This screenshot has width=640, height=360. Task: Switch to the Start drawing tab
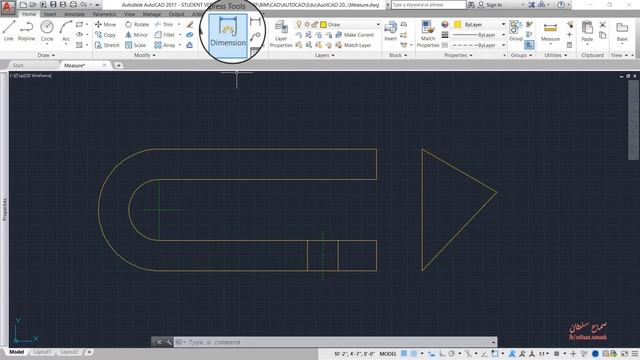pos(18,65)
